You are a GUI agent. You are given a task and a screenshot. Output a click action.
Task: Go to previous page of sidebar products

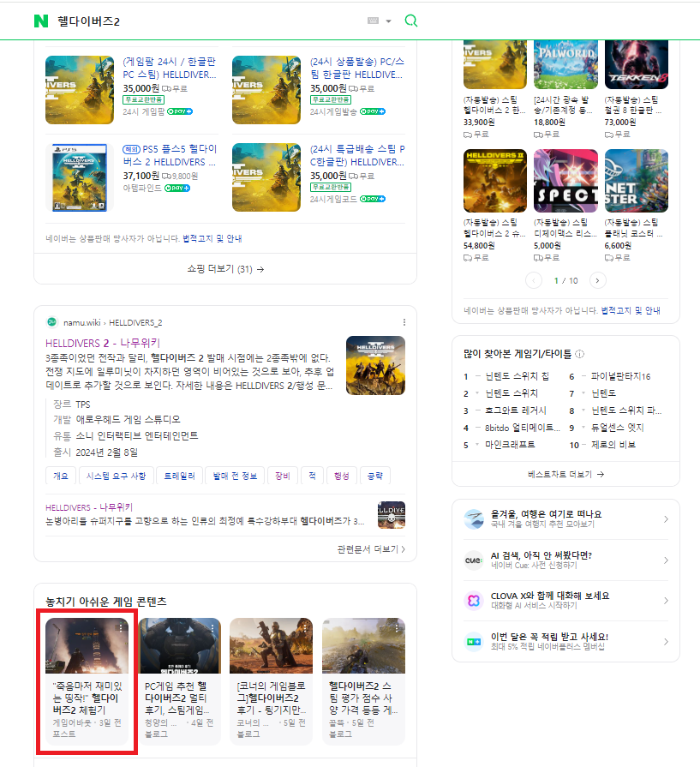pyautogui.click(x=534, y=280)
